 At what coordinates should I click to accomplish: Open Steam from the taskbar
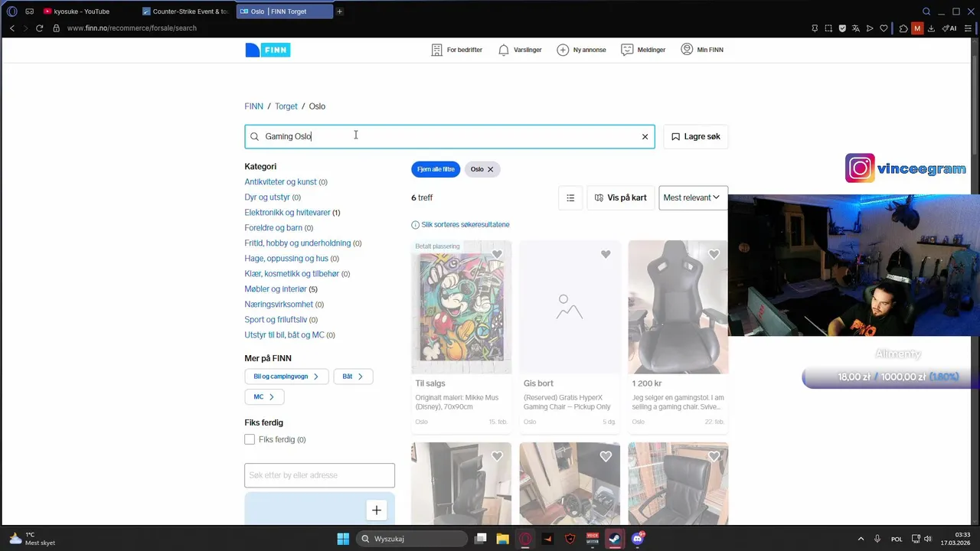tap(615, 539)
